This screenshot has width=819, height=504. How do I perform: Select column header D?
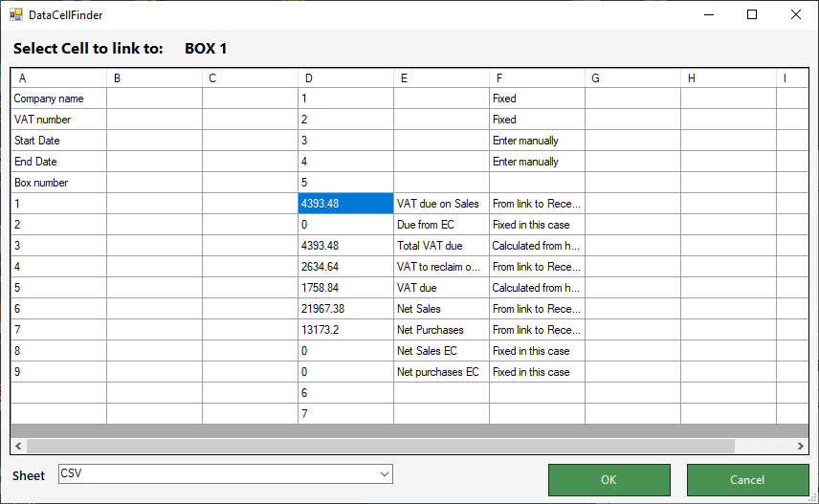click(345, 78)
